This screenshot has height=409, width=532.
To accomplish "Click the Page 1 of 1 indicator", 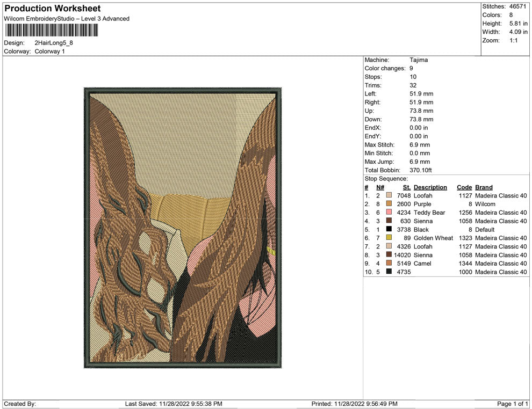I will coord(512,404).
